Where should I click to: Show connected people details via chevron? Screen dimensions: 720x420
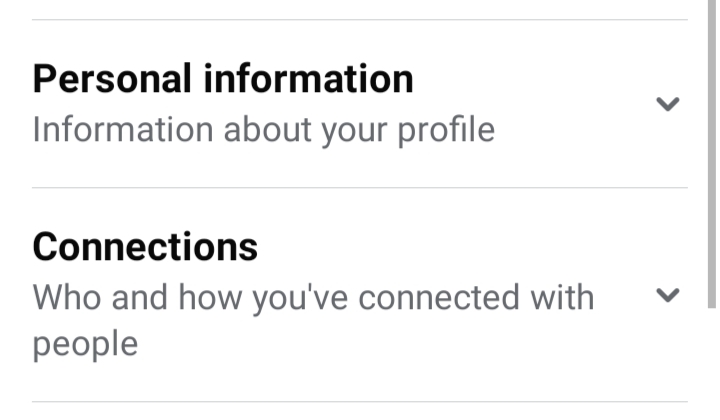tap(667, 295)
